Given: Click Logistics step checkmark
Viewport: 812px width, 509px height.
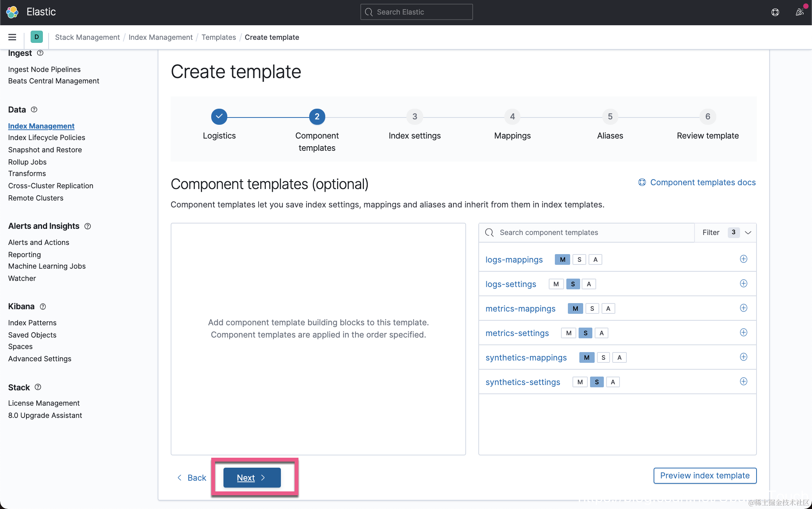Looking at the screenshot, I should pos(219,117).
